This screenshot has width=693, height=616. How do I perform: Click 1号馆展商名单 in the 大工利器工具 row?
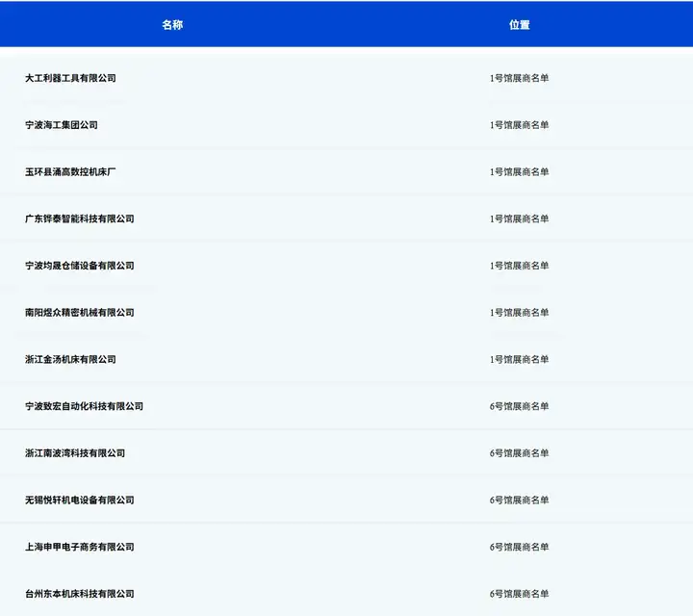(520, 78)
